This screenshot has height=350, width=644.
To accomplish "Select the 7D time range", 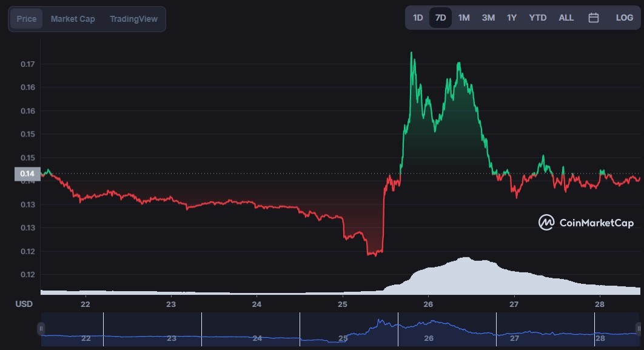I will click(440, 18).
